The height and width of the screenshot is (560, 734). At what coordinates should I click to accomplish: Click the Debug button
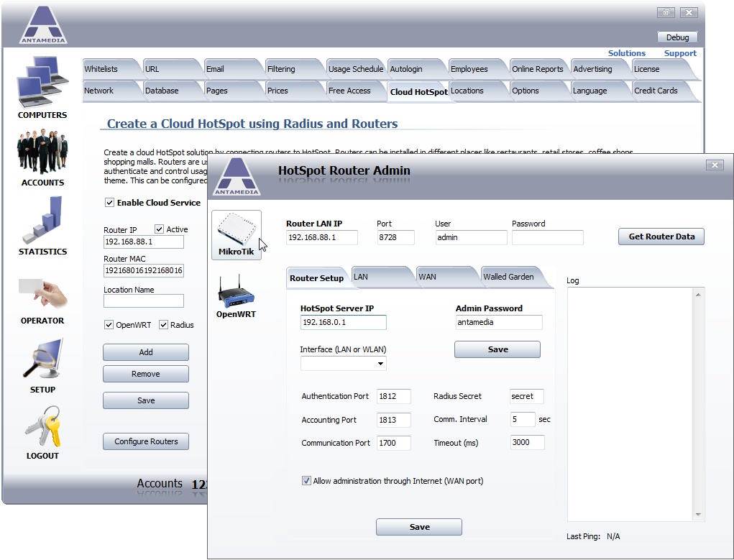click(x=677, y=37)
